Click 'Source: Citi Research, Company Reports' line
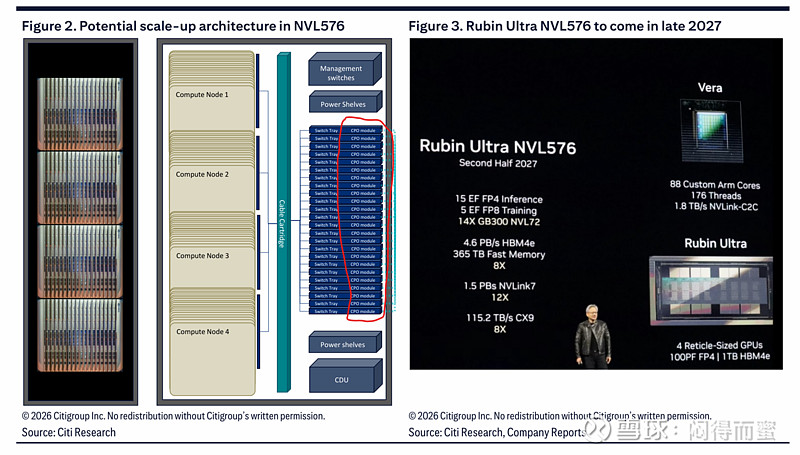The image size is (800, 455). [x=497, y=432]
